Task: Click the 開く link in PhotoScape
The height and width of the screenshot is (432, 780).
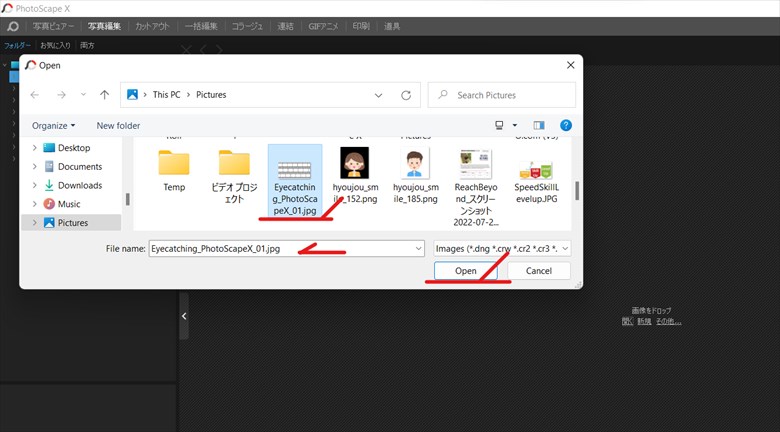Action: coord(627,322)
